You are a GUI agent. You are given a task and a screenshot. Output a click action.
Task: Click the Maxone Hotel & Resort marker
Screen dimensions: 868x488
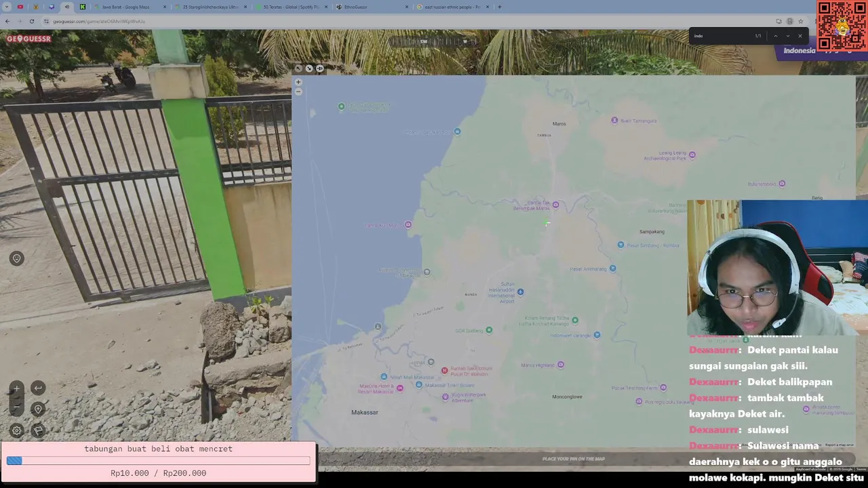coord(399,388)
